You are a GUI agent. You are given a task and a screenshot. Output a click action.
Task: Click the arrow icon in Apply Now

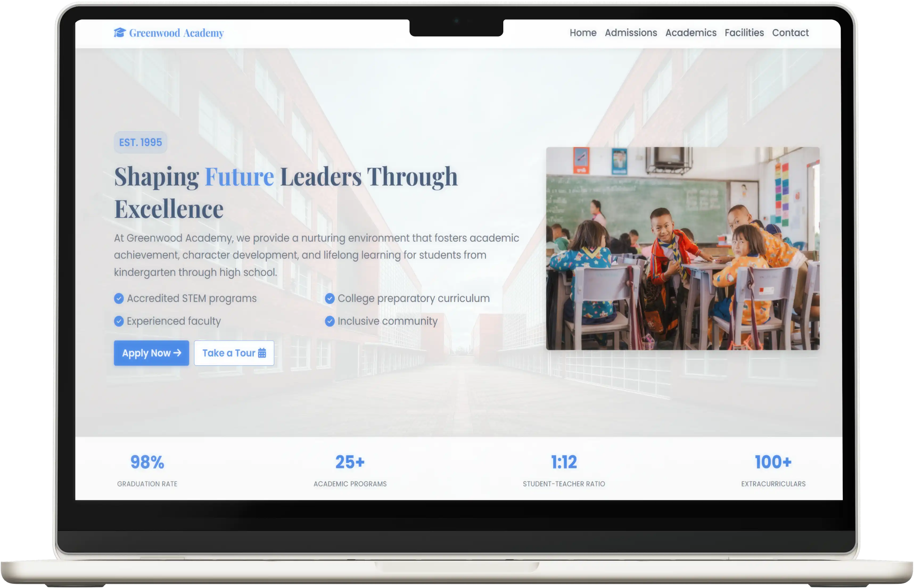[x=177, y=353]
